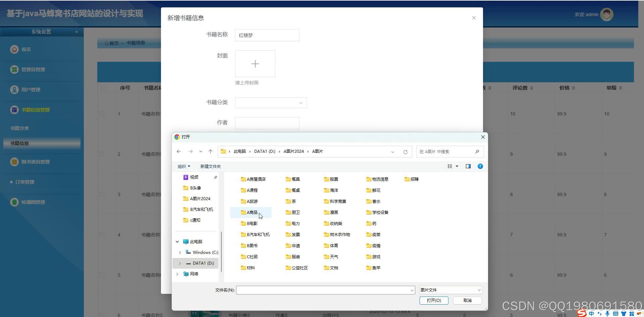Check the checkbox for the first book row
This screenshot has height=317, width=644.
coord(102,114)
